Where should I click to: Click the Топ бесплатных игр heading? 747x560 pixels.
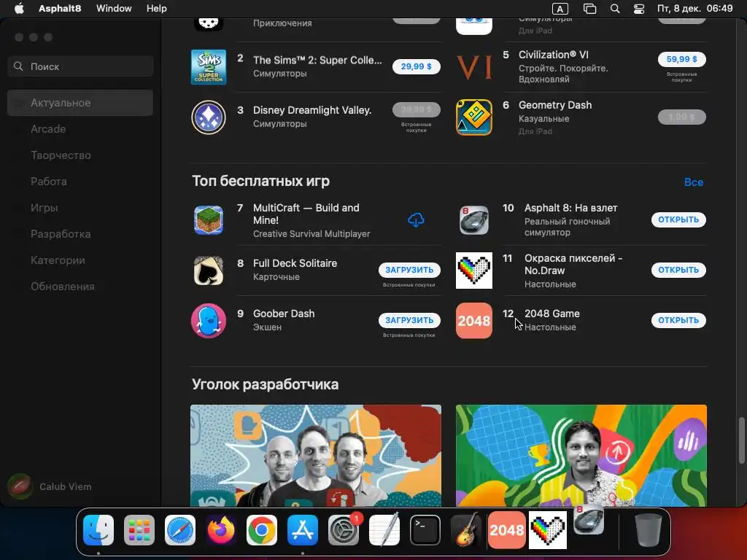click(x=260, y=182)
